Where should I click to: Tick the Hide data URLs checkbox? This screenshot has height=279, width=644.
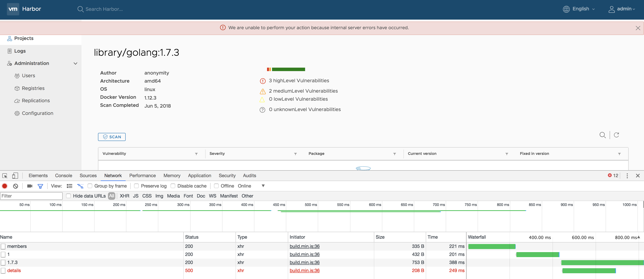(69, 196)
